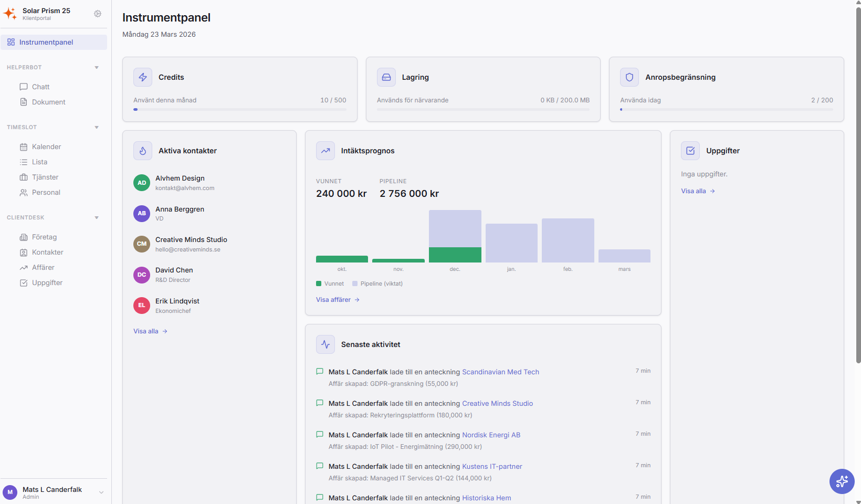The image size is (861, 504).
Task: Toggle the Pipeline (viktat) legend item
Action: pos(377,283)
